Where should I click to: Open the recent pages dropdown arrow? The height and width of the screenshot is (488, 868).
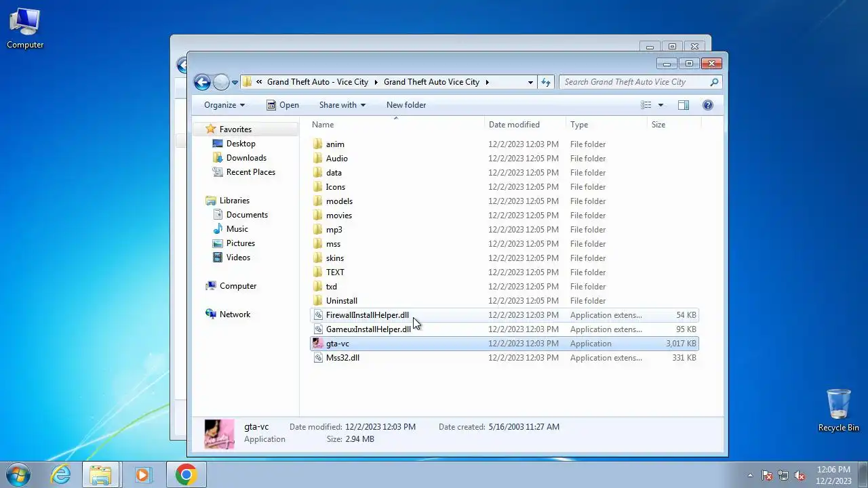pos(235,83)
